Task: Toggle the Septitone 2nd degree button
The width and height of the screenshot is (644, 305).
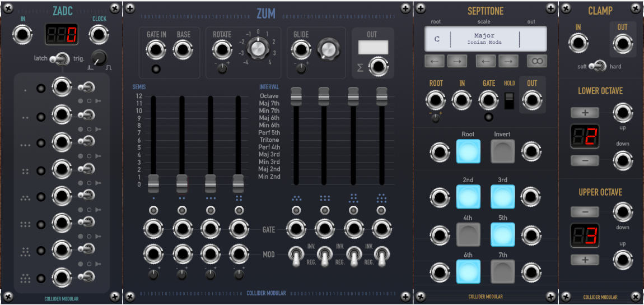Action: 468,196
